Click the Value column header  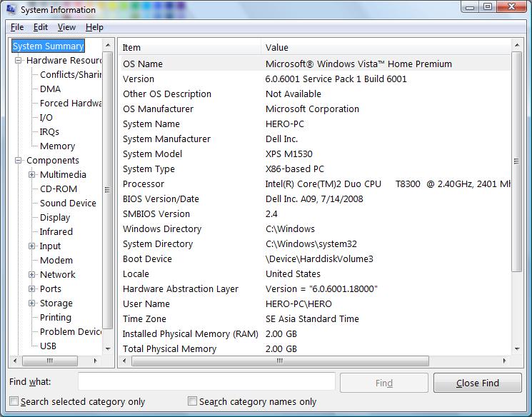click(x=386, y=48)
